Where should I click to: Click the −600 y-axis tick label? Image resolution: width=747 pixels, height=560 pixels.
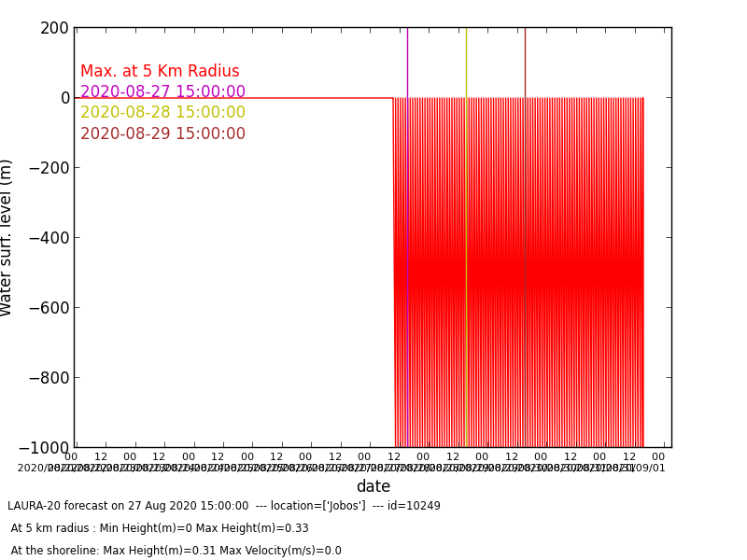coord(49,308)
